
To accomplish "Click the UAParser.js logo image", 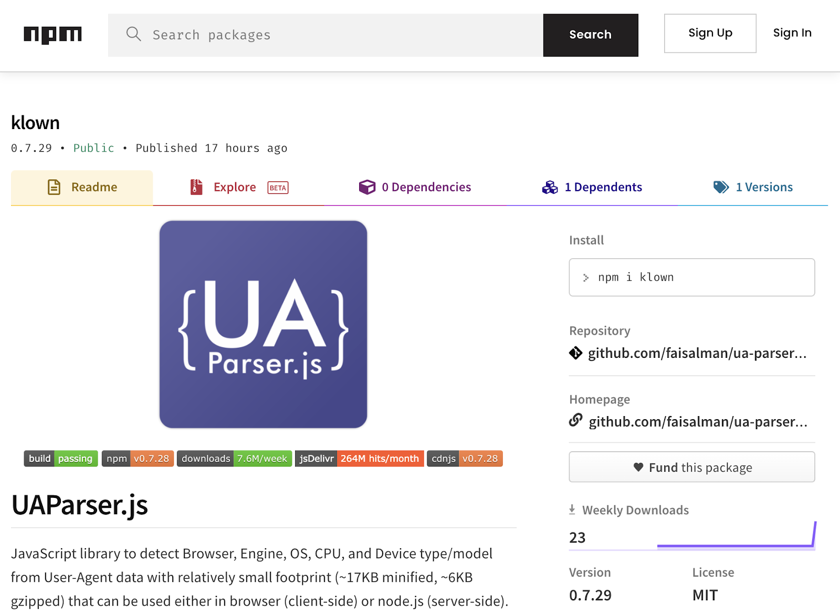I will (263, 324).
